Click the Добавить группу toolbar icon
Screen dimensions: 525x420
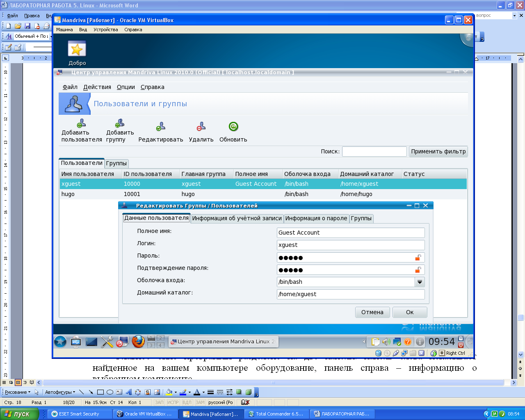coord(120,123)
